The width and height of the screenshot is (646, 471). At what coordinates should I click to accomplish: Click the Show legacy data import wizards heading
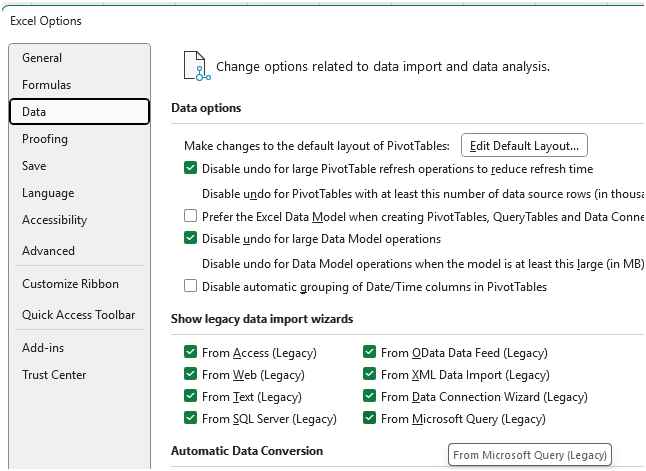click(x=262, y=319)
